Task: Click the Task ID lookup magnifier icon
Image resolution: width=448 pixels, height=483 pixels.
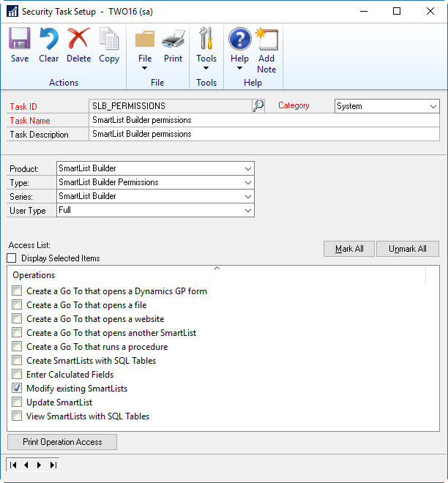Action: pyautogui.click(x=258, y=106)
